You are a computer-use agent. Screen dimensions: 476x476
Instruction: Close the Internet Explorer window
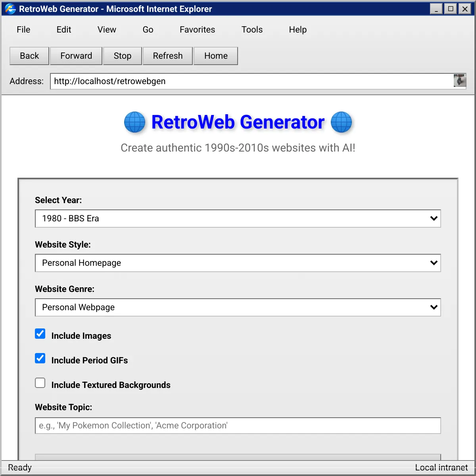point(465,9)
